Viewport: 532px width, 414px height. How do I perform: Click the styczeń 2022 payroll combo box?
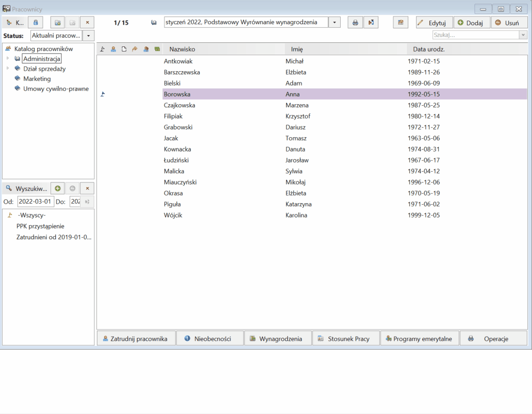[246, 22]
